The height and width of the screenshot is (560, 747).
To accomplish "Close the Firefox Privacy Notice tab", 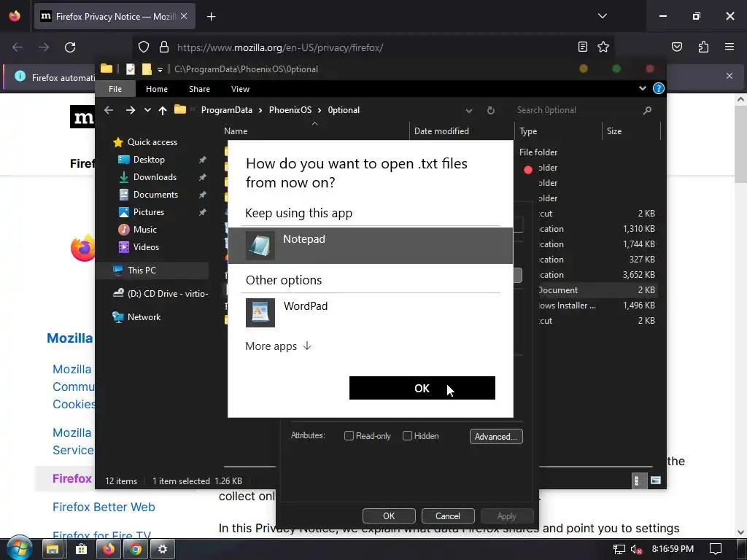I will (183, 16).
